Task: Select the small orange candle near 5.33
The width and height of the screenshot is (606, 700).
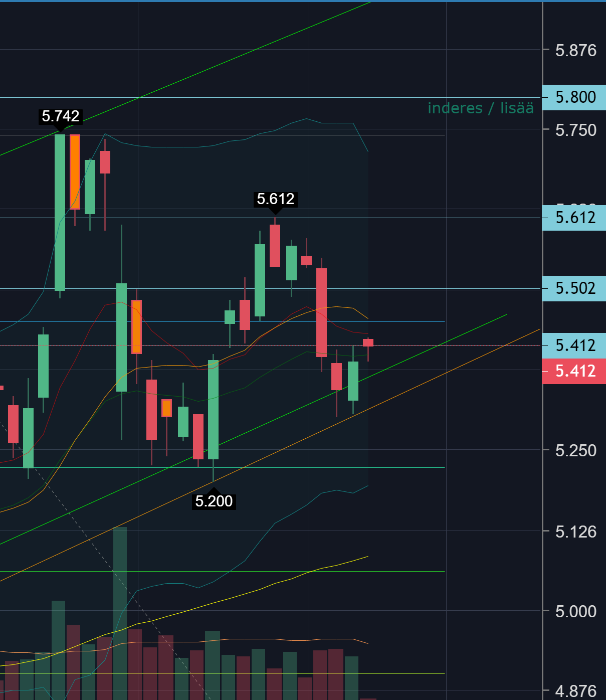Action: (167, 408)
